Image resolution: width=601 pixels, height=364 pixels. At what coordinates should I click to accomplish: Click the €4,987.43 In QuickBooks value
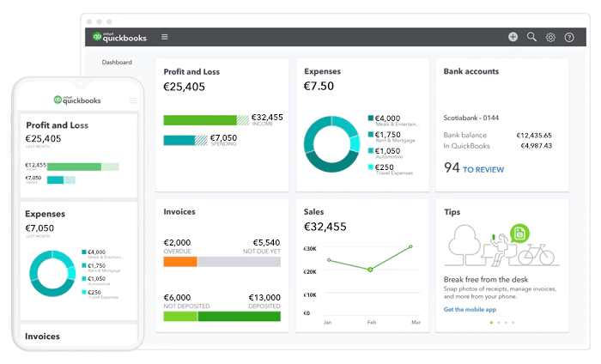537,146
